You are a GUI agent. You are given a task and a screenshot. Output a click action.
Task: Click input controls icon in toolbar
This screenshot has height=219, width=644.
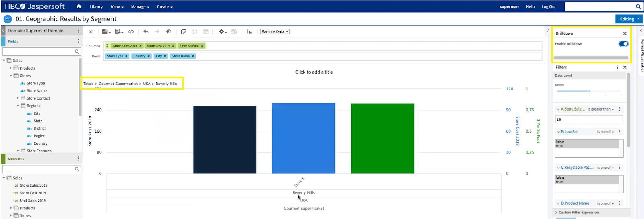[x=206, y=31]
